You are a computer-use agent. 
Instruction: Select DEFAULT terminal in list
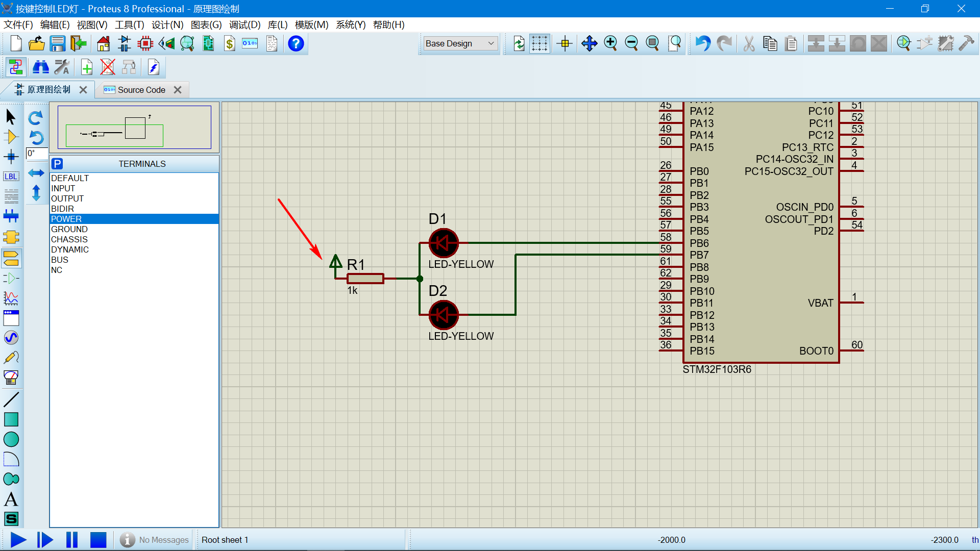point(134,178)
